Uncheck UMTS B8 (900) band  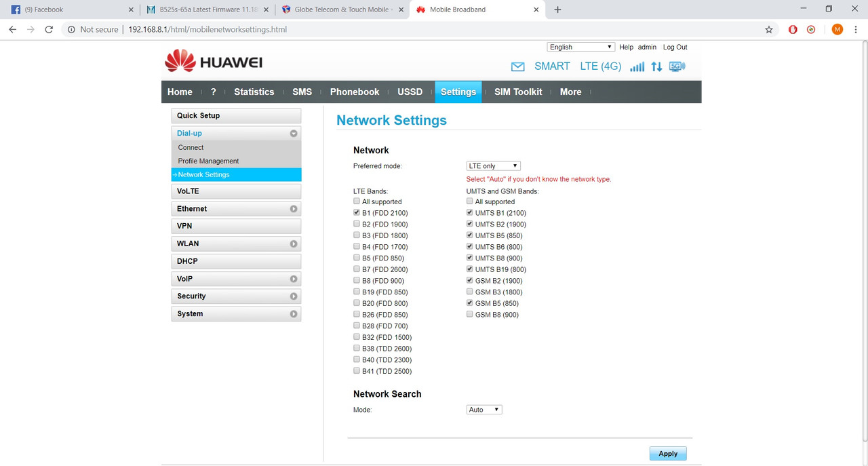[x=470, y=258]
